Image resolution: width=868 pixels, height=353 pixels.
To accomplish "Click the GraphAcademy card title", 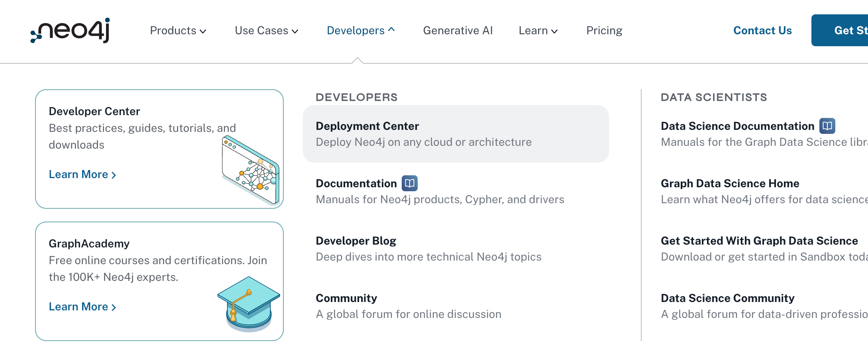I will [89, 243].
